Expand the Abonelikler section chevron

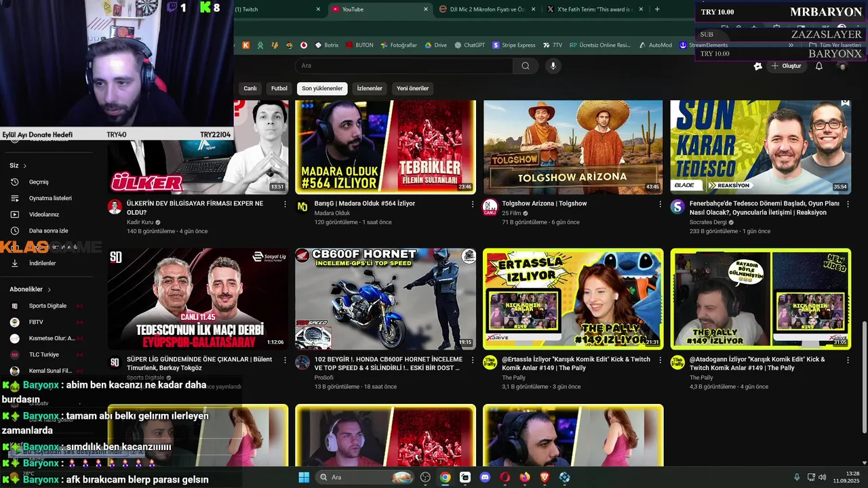point(49,289)
